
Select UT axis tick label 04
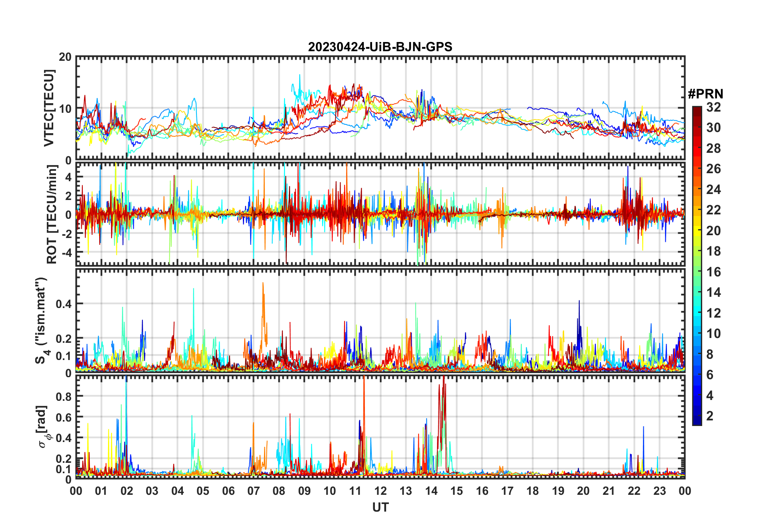click(x=178, y=491)
